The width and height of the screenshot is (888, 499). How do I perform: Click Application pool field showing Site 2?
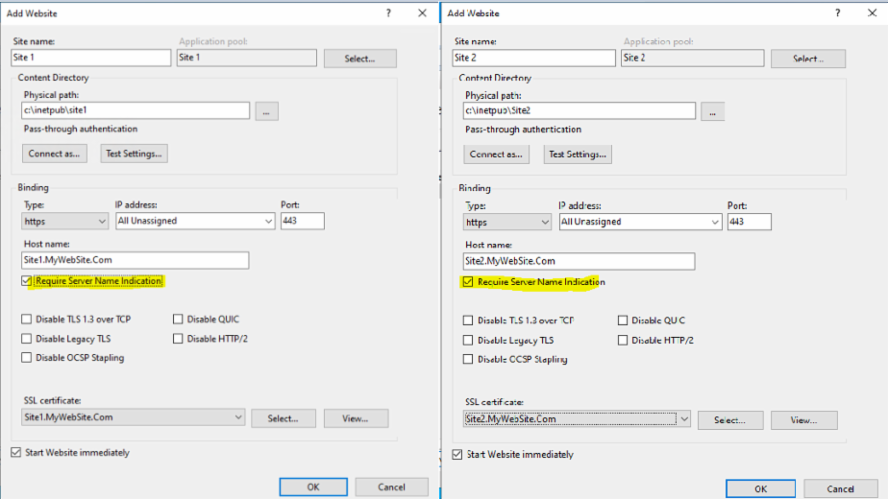click(x=692, y=58)
